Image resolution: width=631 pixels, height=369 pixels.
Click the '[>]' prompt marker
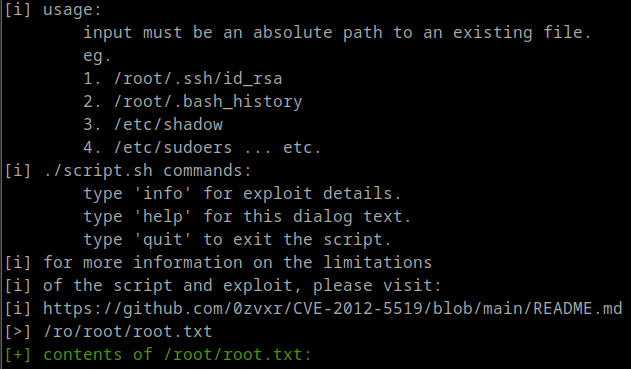pos(18,332)
